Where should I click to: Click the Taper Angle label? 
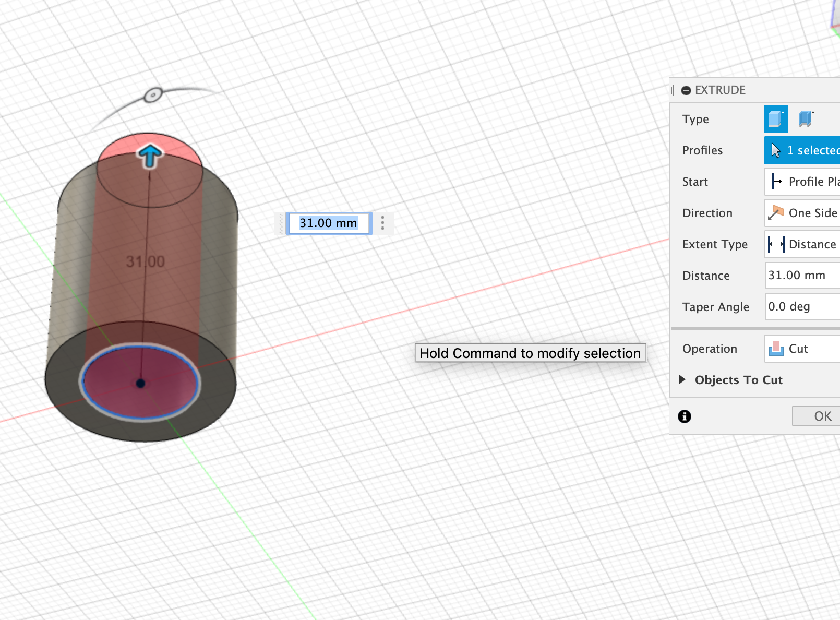click(716, 307)
